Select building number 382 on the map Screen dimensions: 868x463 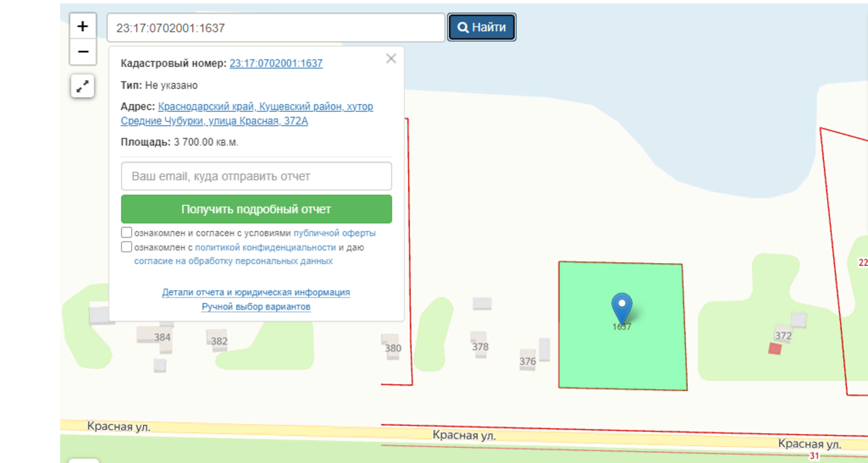tap(219, 341)
